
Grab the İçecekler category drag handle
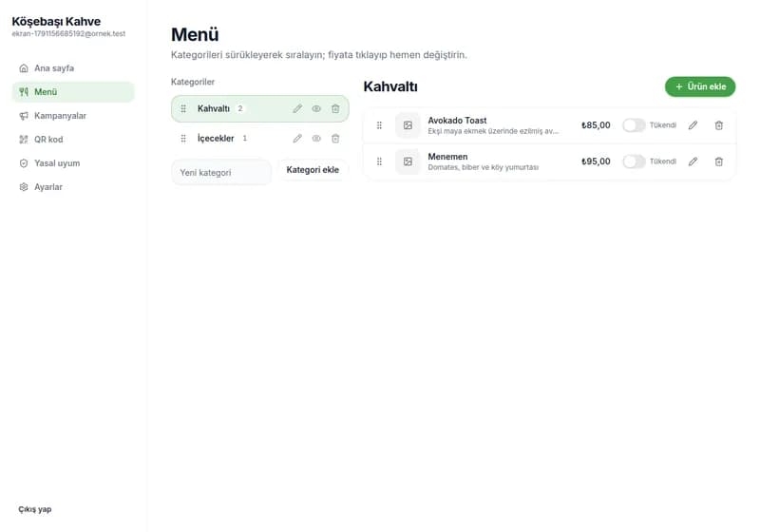click(183, 139)
